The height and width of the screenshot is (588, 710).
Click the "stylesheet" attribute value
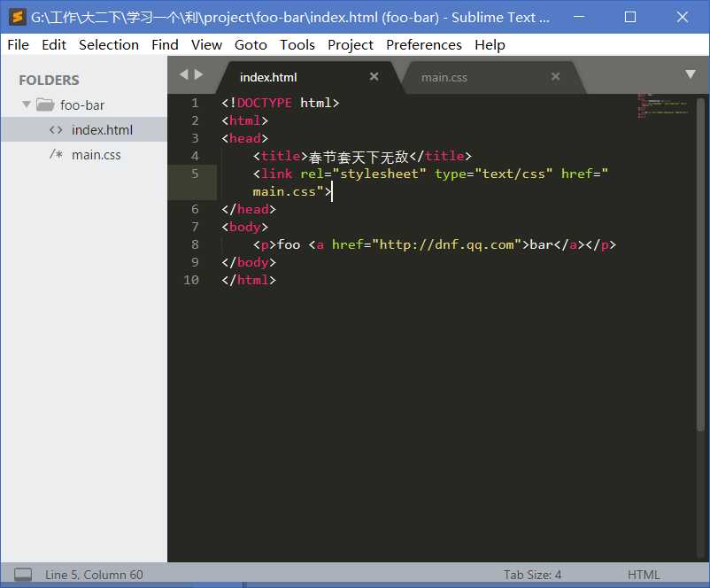(x=379, y=174)
